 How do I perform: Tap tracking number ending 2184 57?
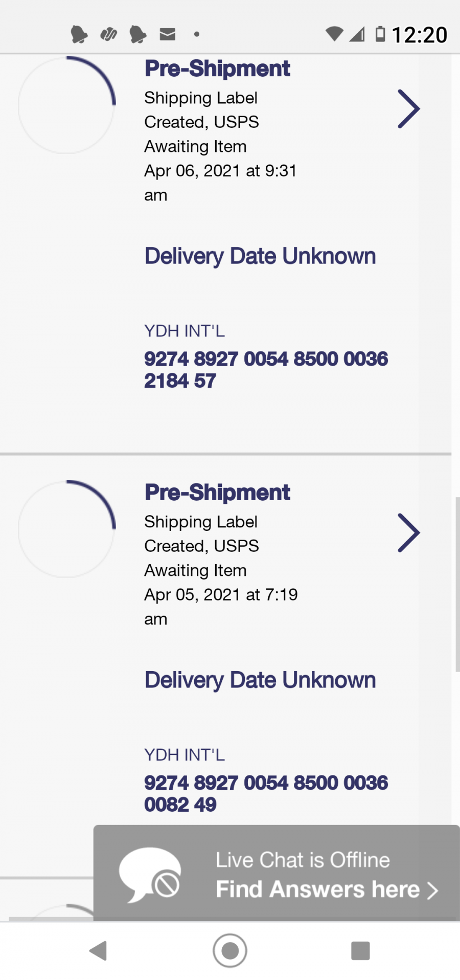pyautogui.click(x=266, y=369)
